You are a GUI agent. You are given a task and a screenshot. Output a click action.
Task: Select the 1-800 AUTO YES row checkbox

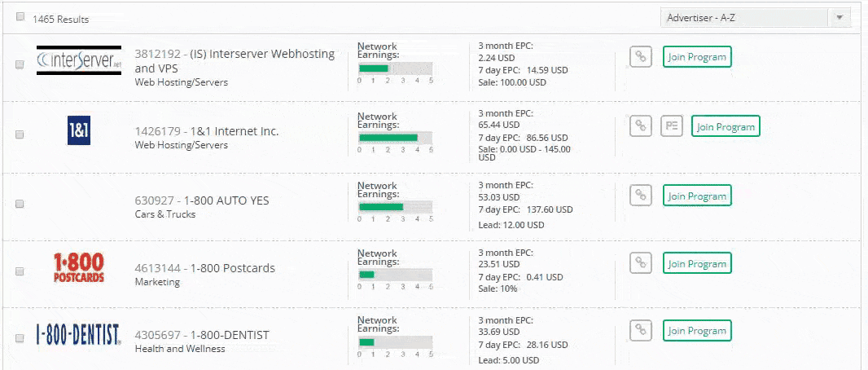(x=20, y=204)
